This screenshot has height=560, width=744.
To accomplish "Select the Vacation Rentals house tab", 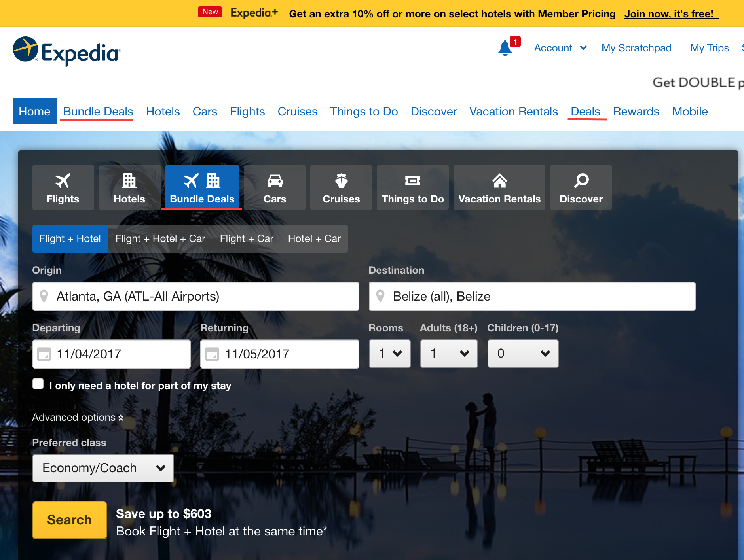I will (x=499, y=187).
